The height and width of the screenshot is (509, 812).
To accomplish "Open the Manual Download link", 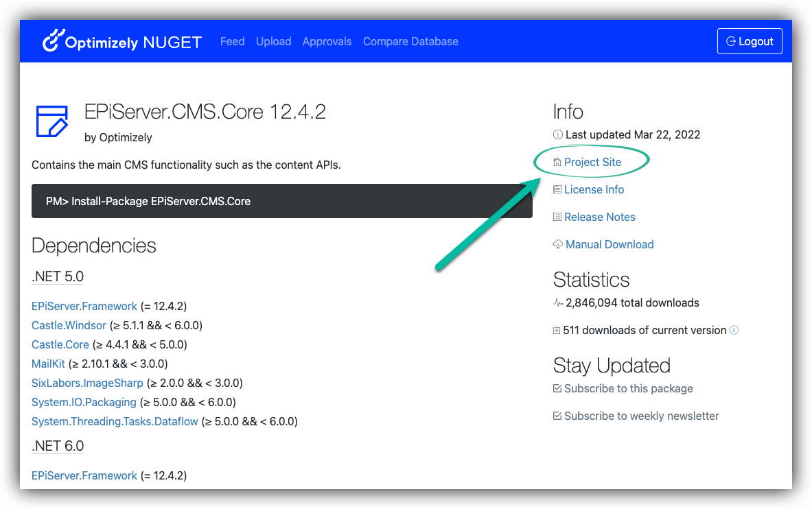I will tap(610, 244).
